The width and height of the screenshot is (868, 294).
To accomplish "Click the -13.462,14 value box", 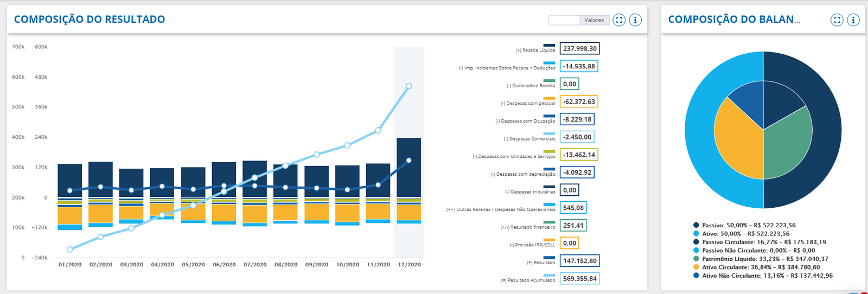I will click(579, 155).
